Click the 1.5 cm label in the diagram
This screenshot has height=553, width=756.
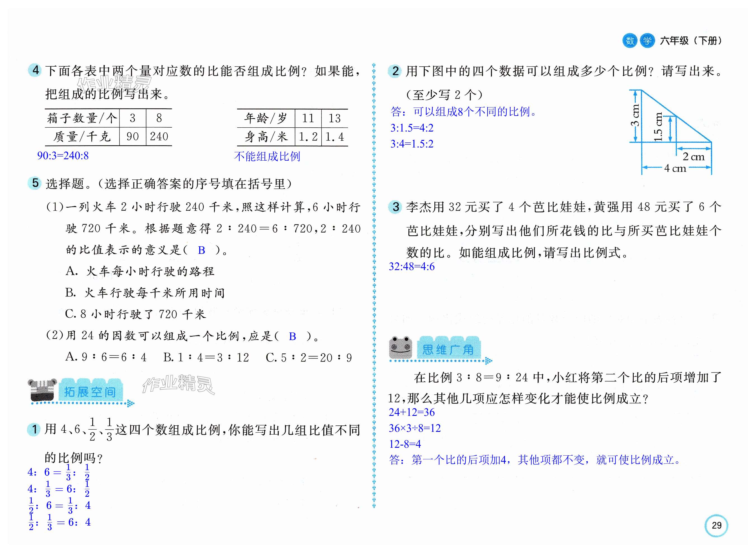pos(658,127)
